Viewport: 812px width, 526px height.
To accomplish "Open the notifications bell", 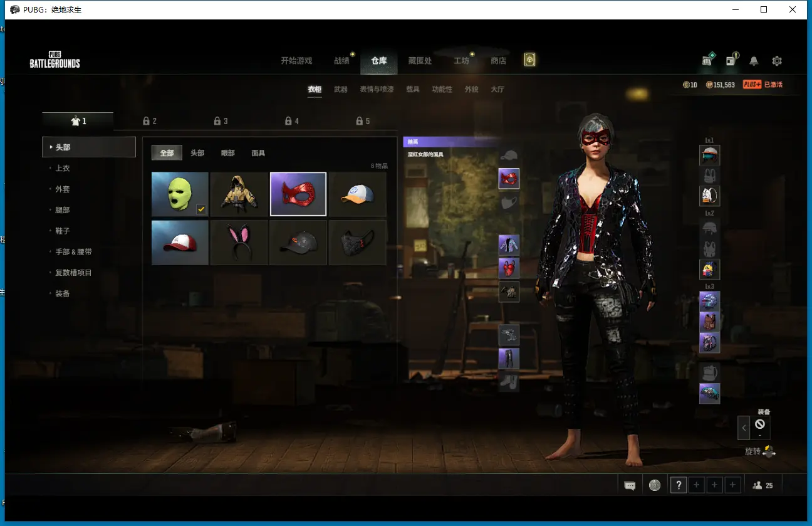I will click(x=754, y=61).
